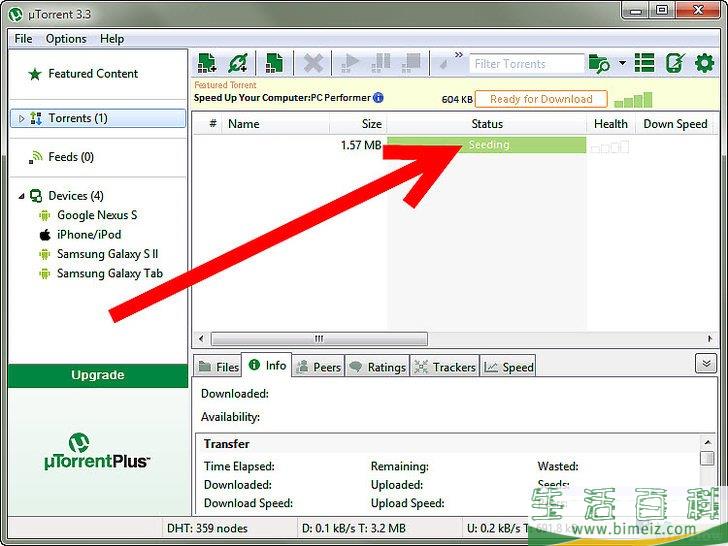Click the Add Torrent from URL icon
The height and width of the screenshot is (546, 728).
point(238,63)
